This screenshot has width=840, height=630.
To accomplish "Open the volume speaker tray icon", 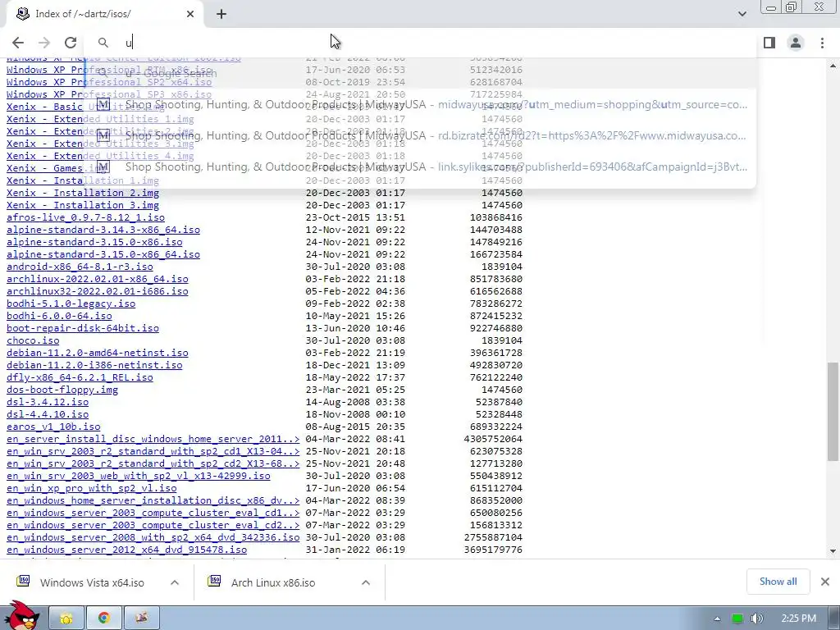I will (x=757, y=619).
